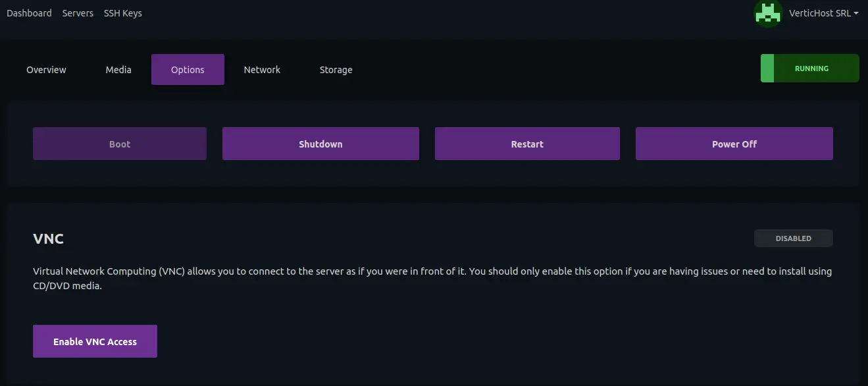The image size is (868, 386).
Task: Select the Media tab
Action: point(118,70)
